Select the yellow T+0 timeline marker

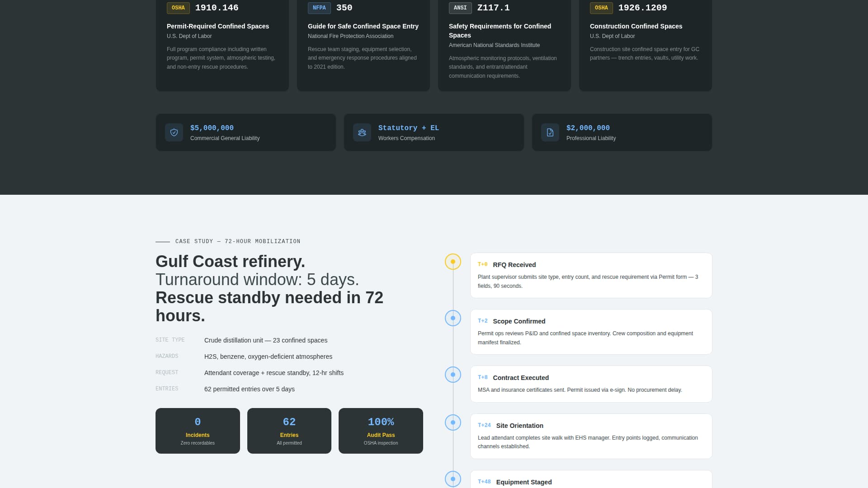click(453, 262)
